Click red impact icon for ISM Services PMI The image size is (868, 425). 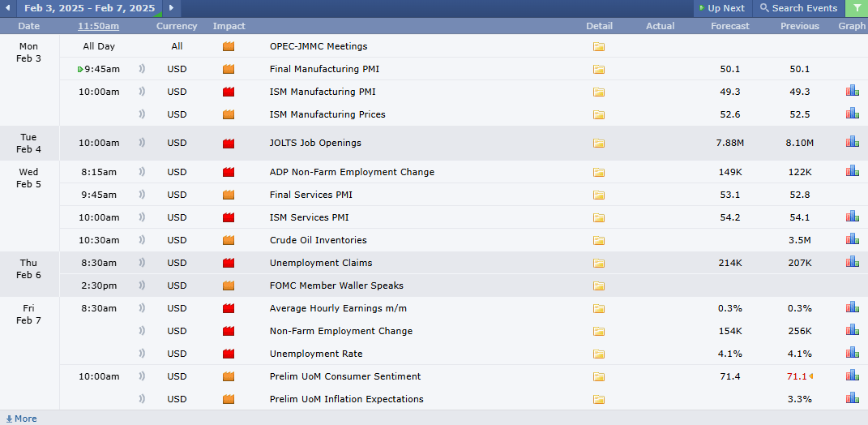(x=229, y=217)
